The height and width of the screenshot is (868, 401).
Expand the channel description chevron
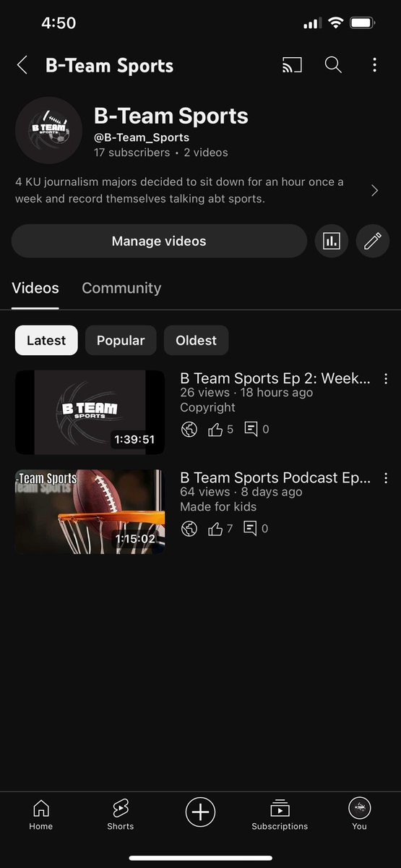coord(374,190)
